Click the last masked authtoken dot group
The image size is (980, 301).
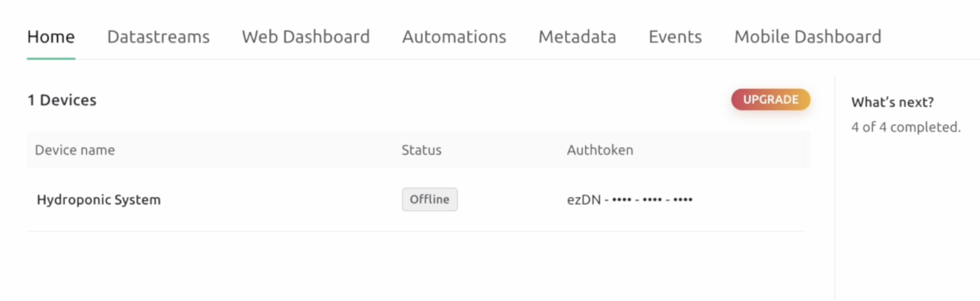[x=683, y=200]
